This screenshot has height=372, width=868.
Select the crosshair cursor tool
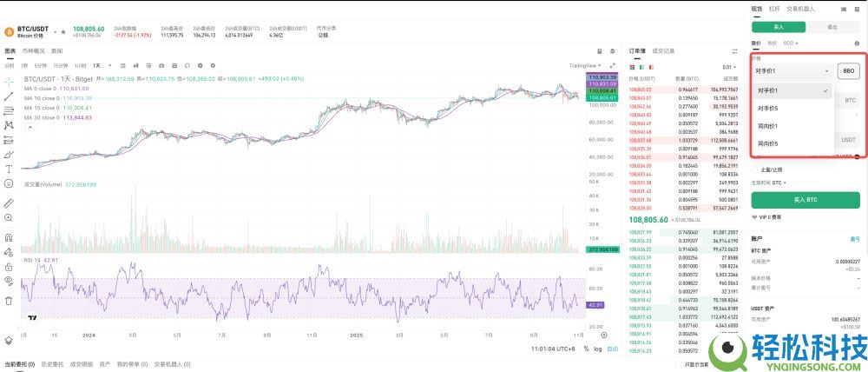[9, 81]
